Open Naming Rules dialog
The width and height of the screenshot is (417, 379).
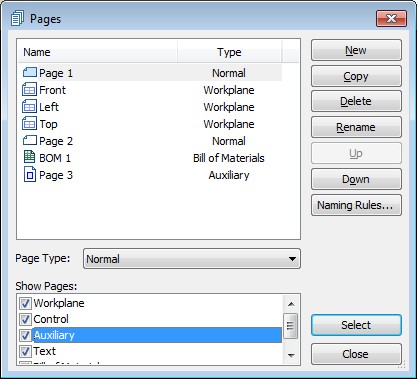[x=356, y=205]
